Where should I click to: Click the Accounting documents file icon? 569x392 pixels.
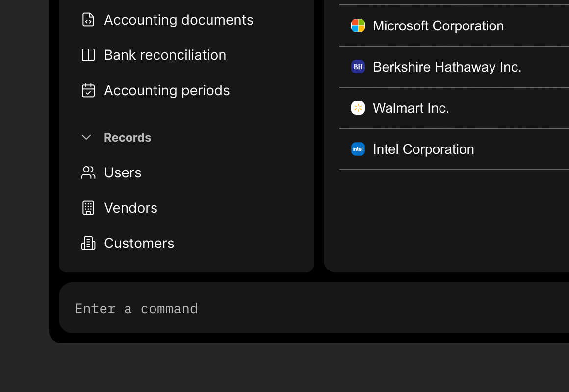pyautogui.click(x=88, y=20)
